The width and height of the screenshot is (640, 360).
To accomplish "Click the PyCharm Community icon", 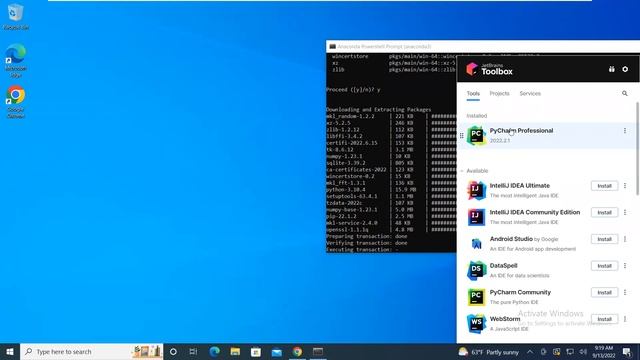I will click(476, 297).
